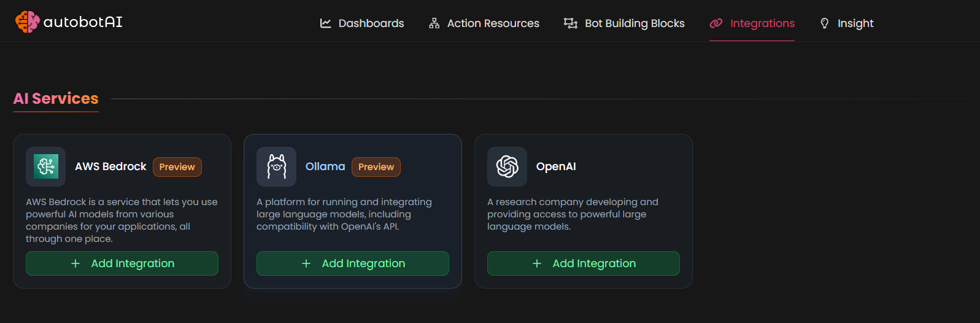This screenshot has height=323, width=980.
Task: Click the OpenAI logo icon
Action: (507, 166)
